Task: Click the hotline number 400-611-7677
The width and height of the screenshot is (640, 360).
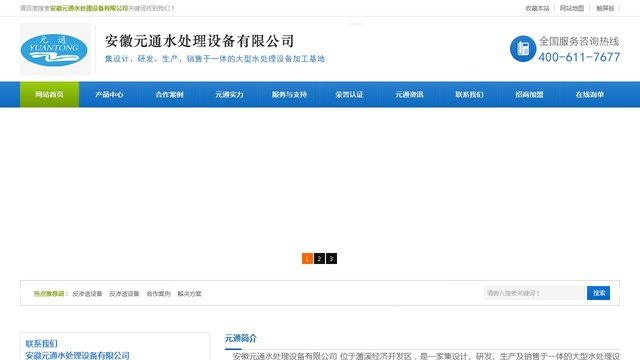Action: point(579,57)
